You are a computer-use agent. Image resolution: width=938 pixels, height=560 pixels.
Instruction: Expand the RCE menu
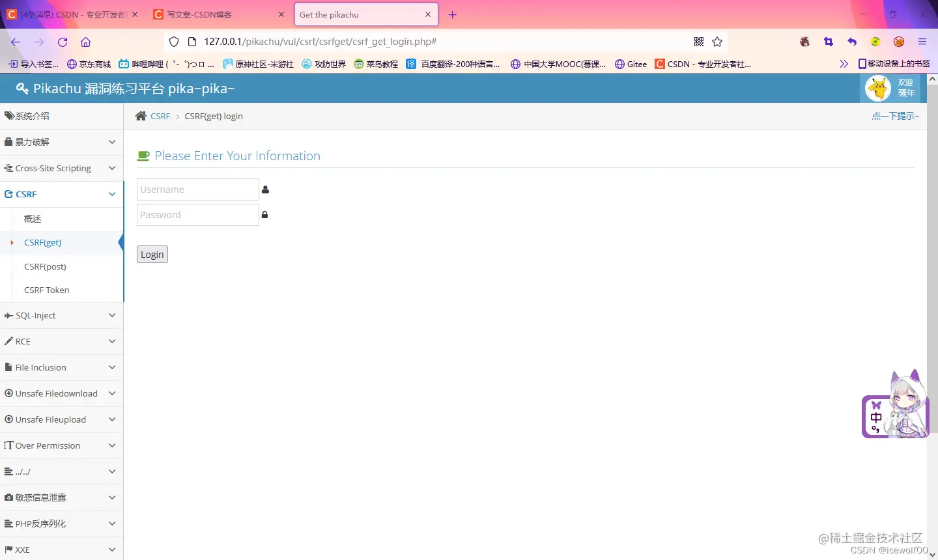pyautogui.click(x=61, y=341)
